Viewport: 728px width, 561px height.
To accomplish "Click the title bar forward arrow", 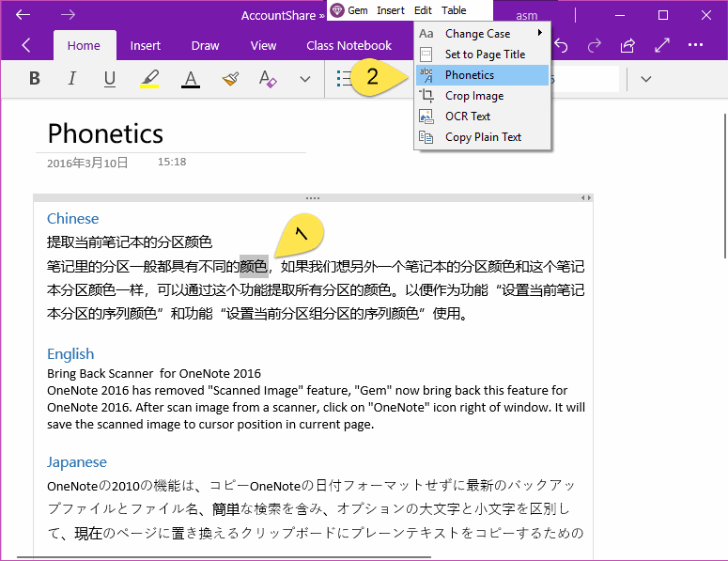I will pos(68,15).
